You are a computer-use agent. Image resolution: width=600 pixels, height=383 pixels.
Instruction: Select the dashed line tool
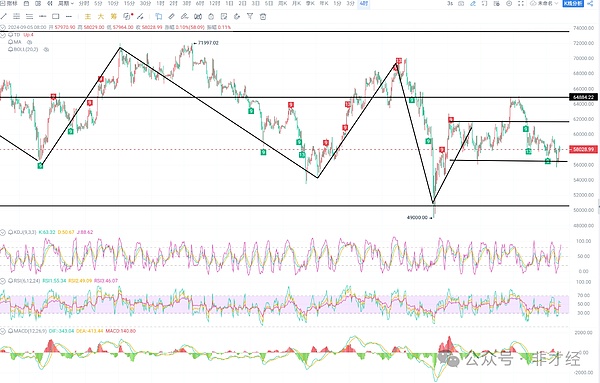(69, 16)
